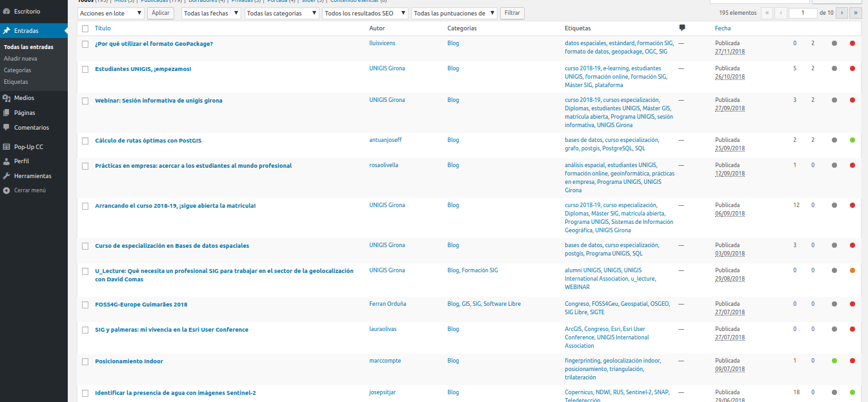Click the Filtrar button
Image resolution: width=868 pixels, height=402 pixels.
[512, 13]
